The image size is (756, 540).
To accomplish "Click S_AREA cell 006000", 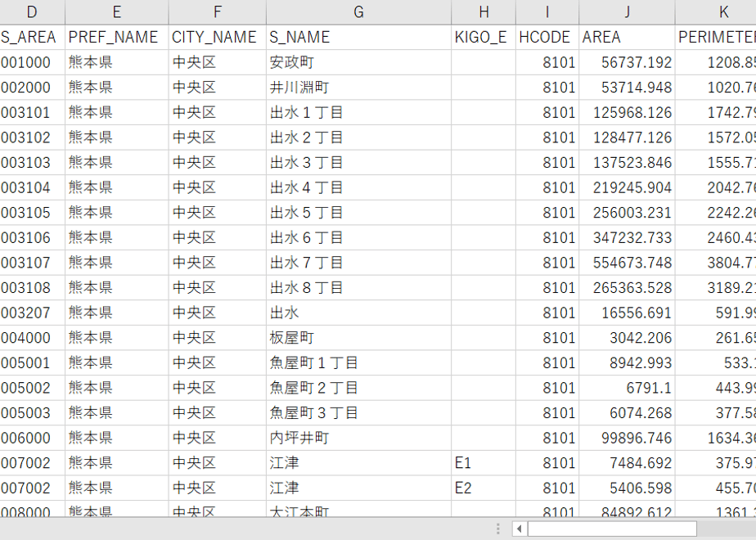I will click(x=32, y=439).
